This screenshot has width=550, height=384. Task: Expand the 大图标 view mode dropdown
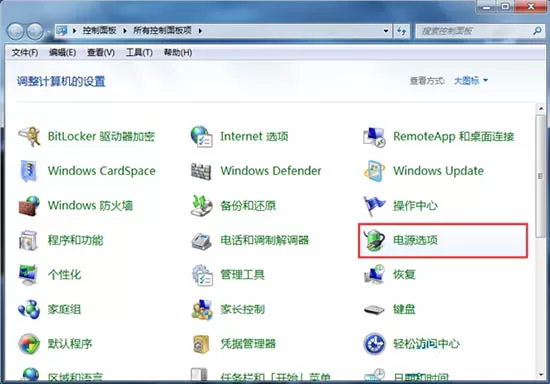[x=471, y=81]
